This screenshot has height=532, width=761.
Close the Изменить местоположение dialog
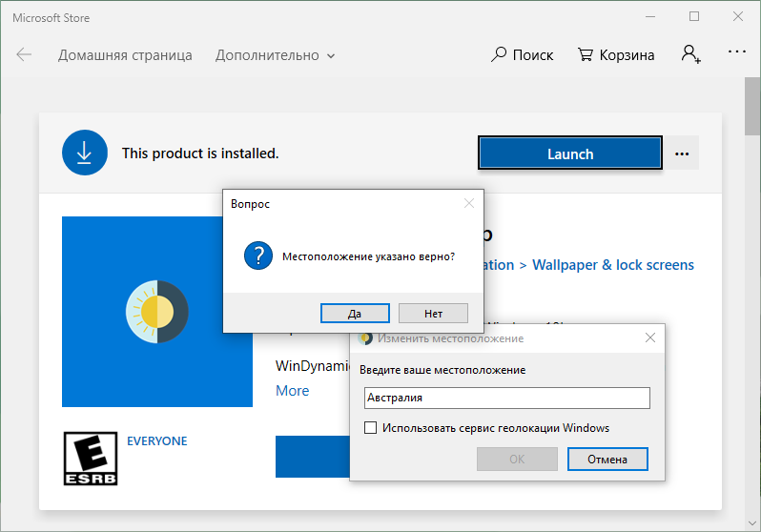coord(650,338)
